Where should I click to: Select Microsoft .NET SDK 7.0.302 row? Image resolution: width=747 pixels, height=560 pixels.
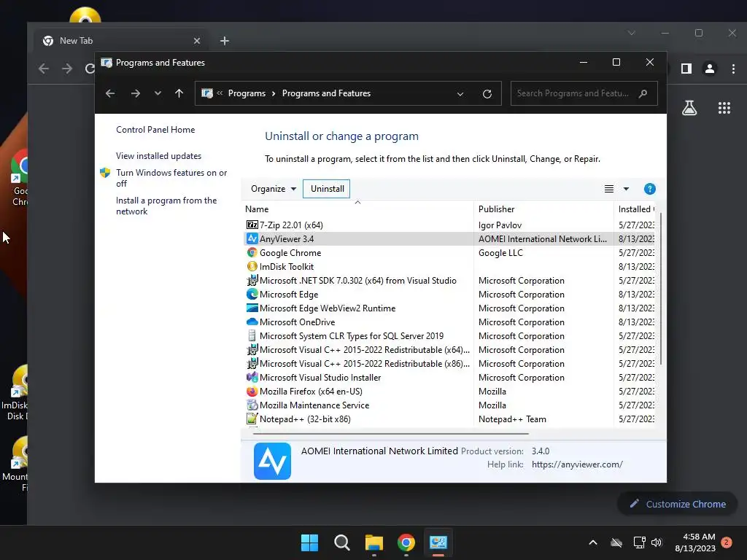click(x=449, y=281)
